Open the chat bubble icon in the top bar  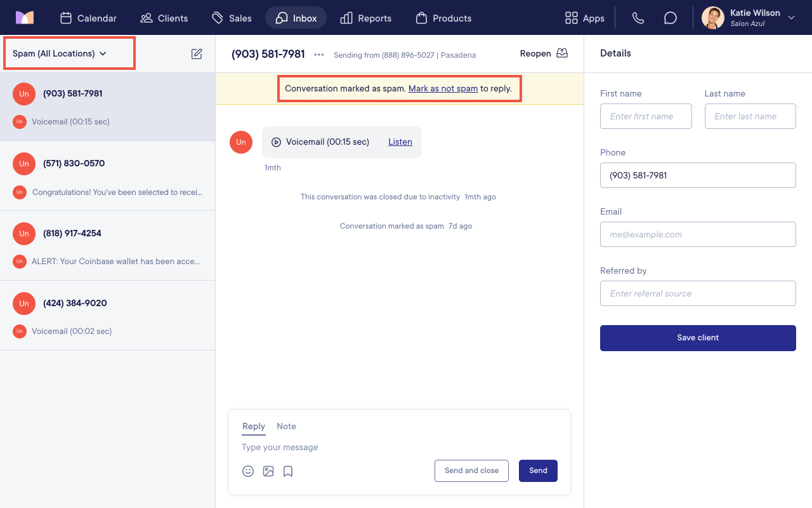click(x=671, y=18)
